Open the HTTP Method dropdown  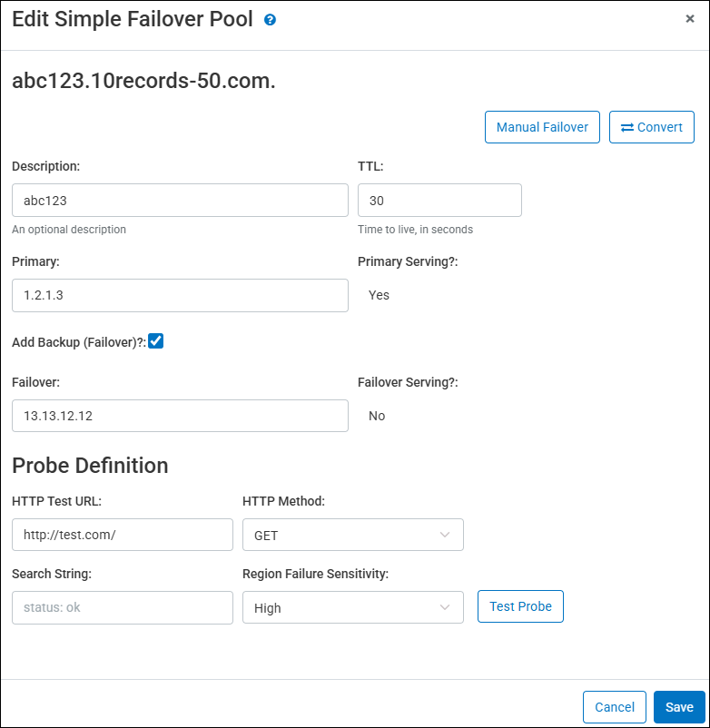click(x=352, y=535)
